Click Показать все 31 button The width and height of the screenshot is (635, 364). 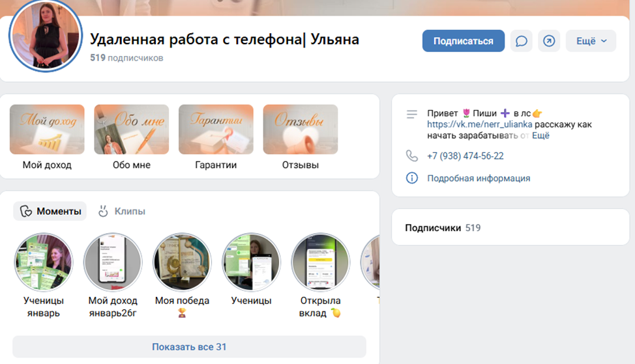189,346
